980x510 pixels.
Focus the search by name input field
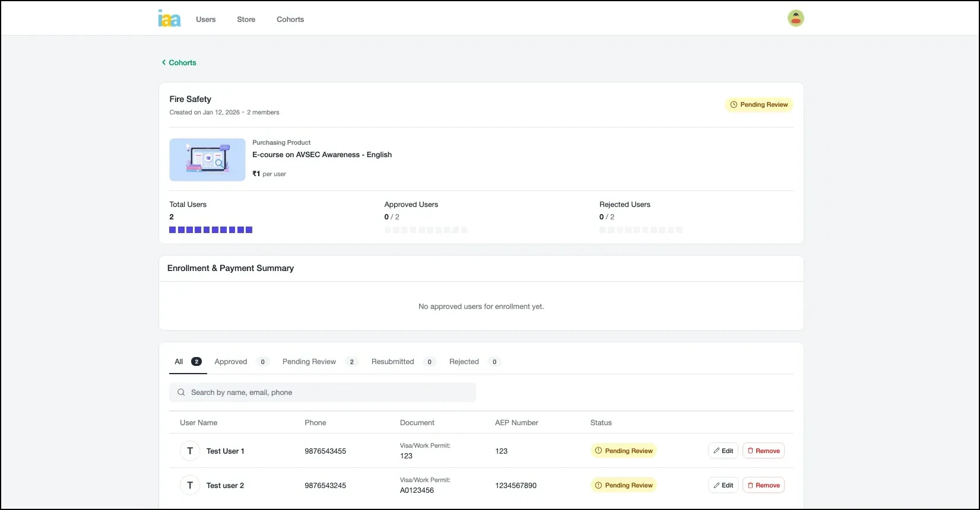(x=326, y=393)
